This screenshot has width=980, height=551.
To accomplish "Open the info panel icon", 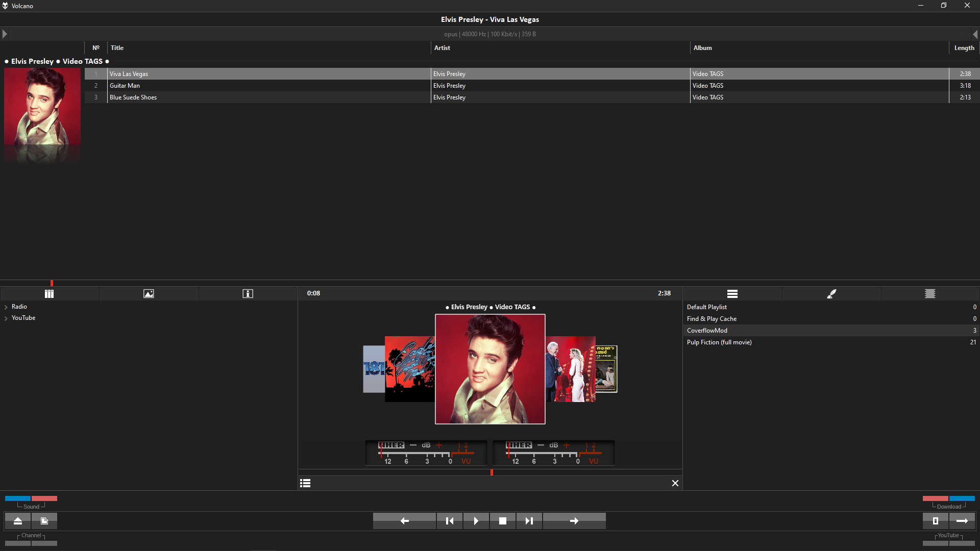I will [x=248, y=293].
